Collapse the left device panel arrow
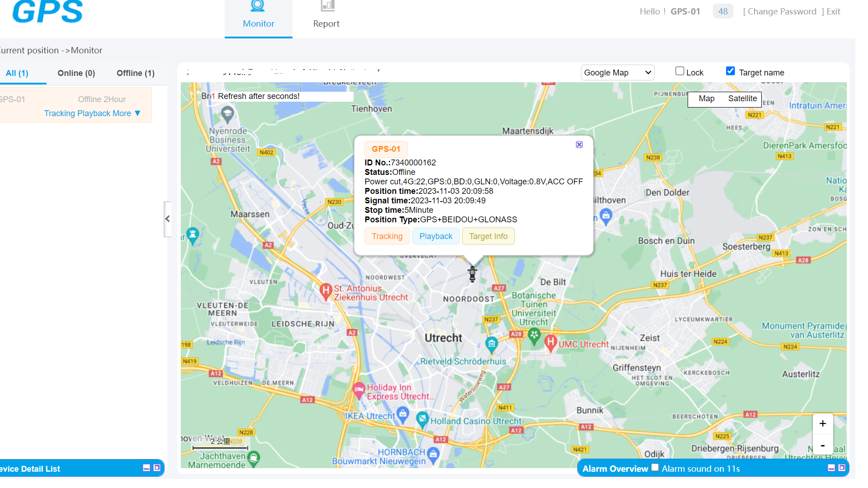 coord(167,219)
